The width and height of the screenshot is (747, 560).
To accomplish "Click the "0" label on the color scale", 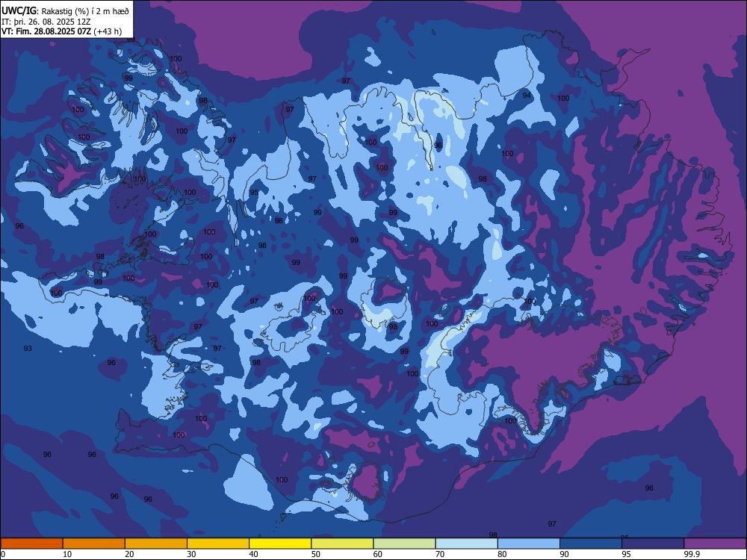I will [x=3, y=554].
